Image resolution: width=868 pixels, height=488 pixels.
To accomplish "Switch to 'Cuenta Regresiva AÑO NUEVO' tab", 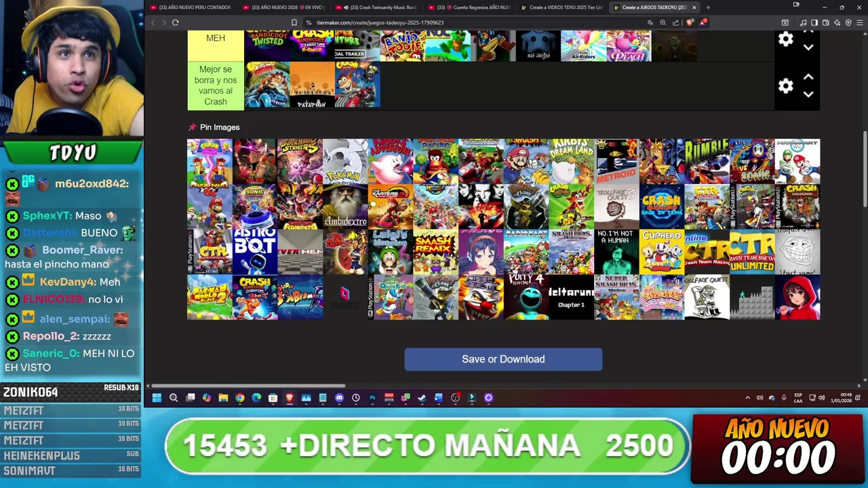I will (469, 7).
